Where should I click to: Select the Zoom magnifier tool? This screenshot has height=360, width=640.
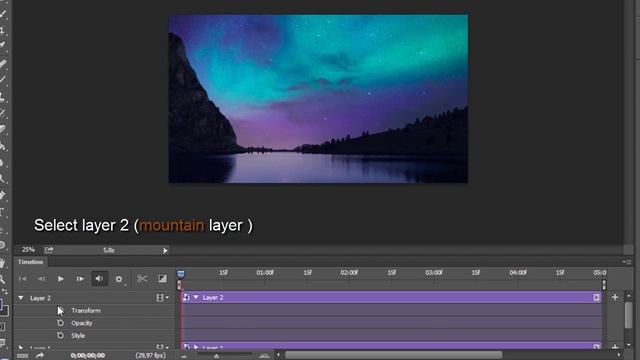coord(3,279)
